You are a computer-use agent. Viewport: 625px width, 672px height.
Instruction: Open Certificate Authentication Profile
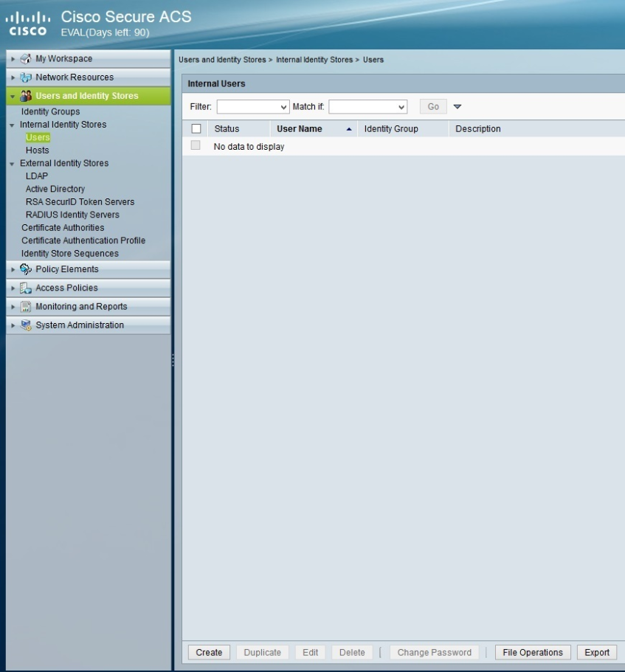[83, 240]
